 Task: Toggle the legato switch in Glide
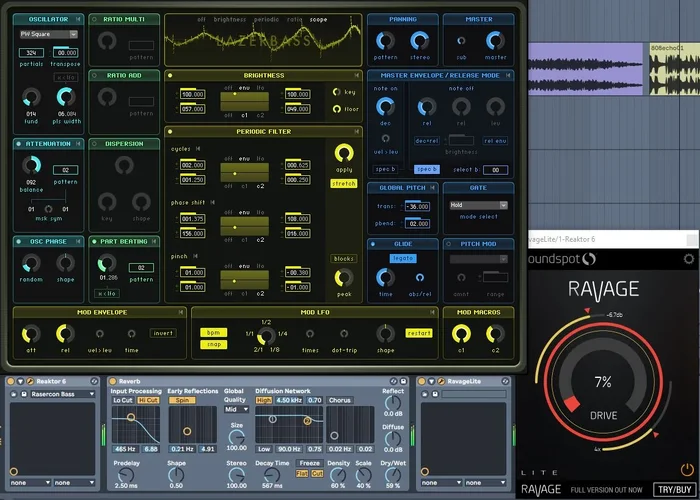coord(403,258)
